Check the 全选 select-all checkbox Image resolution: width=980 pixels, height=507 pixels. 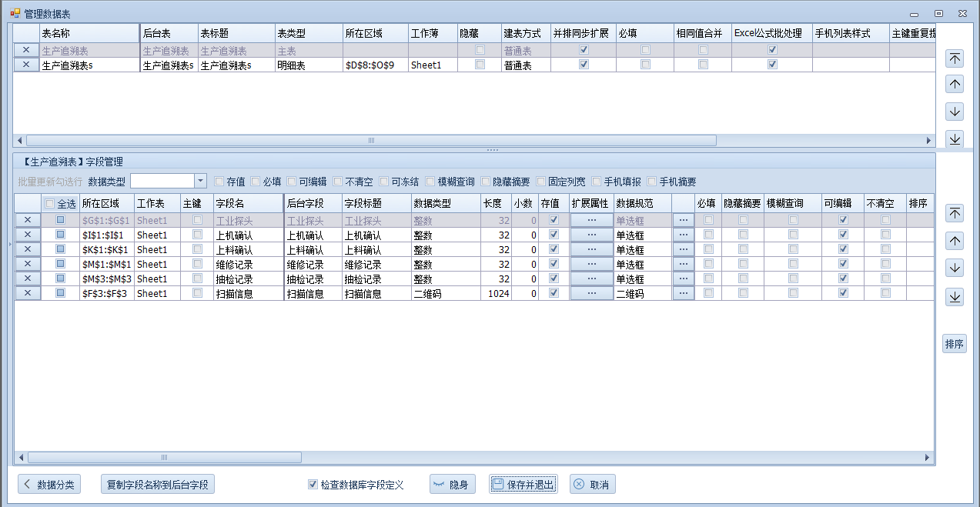50,204
